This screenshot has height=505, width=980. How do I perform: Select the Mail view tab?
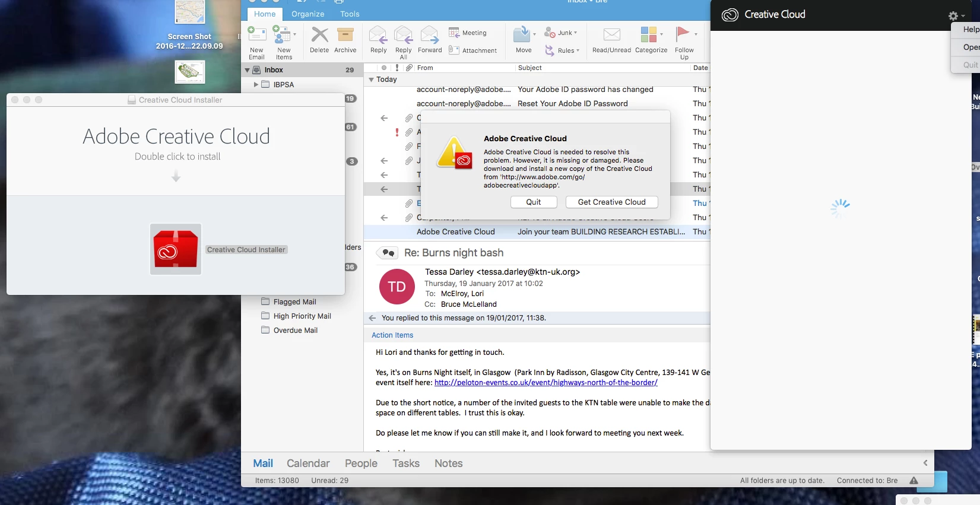point(263,463)
